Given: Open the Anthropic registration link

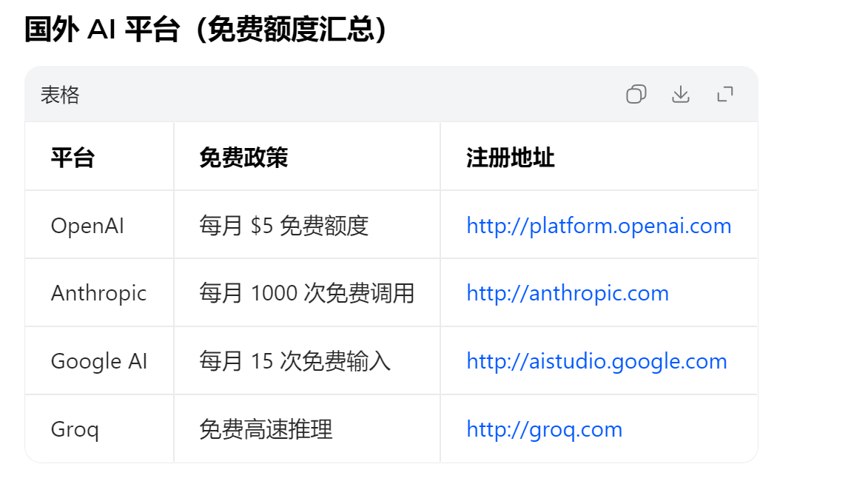Looking at the screenshot, I should (567, 293).
